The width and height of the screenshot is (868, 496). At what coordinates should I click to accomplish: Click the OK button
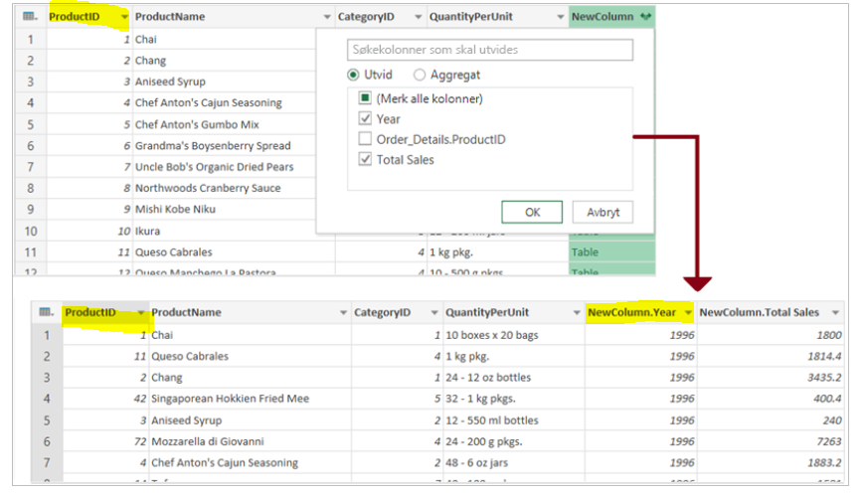(532, 212)
